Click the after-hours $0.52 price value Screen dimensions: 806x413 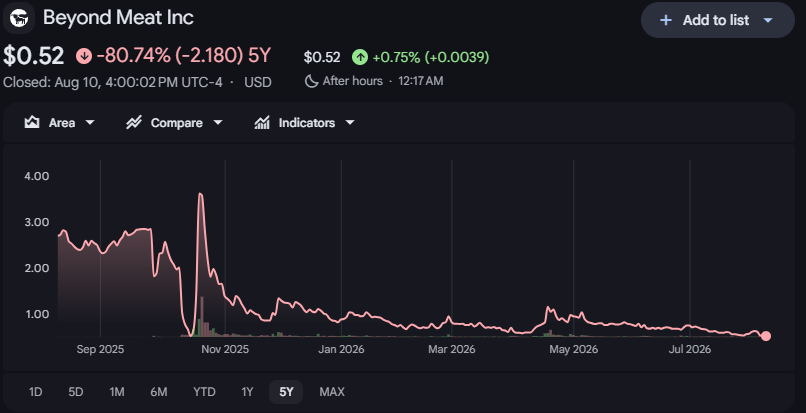point(322,57)
